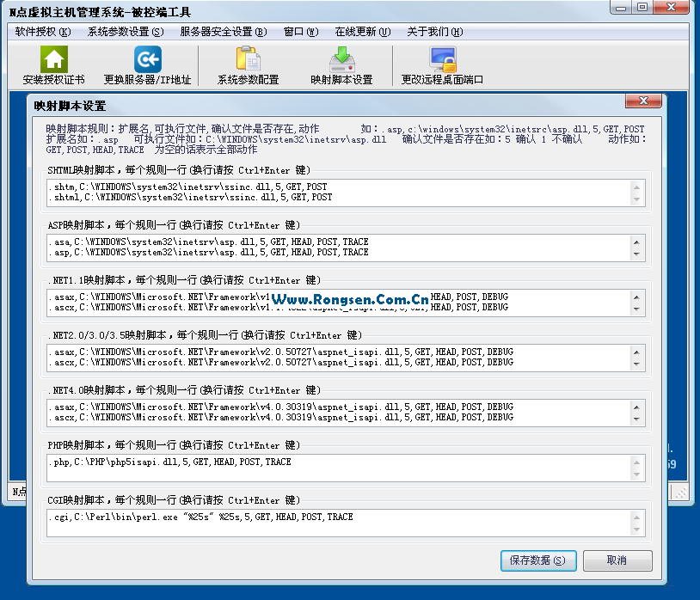Click the install license certificate home icon
The height and width of the screenshot is (600, 700).
pyautogui.click(x=53, y=59)
